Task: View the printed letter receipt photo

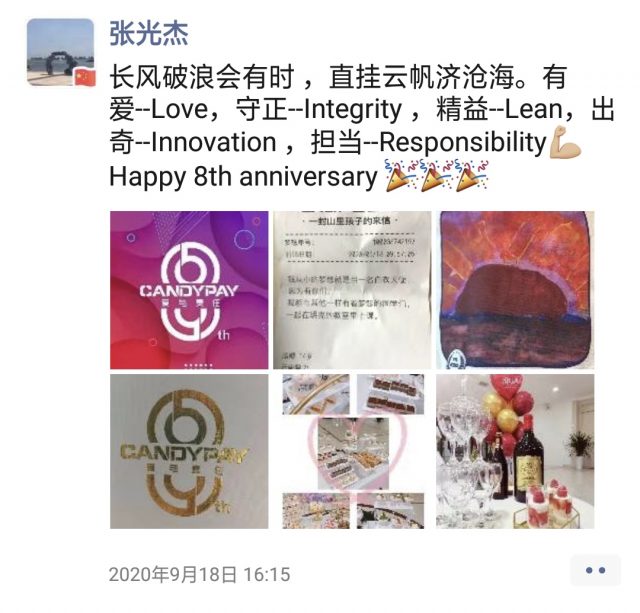Action: click(352, 290)
